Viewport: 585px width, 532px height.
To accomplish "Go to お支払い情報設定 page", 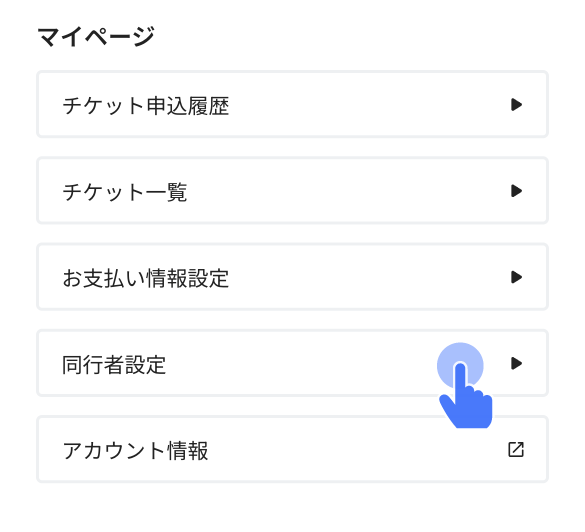I will point(292,277).
